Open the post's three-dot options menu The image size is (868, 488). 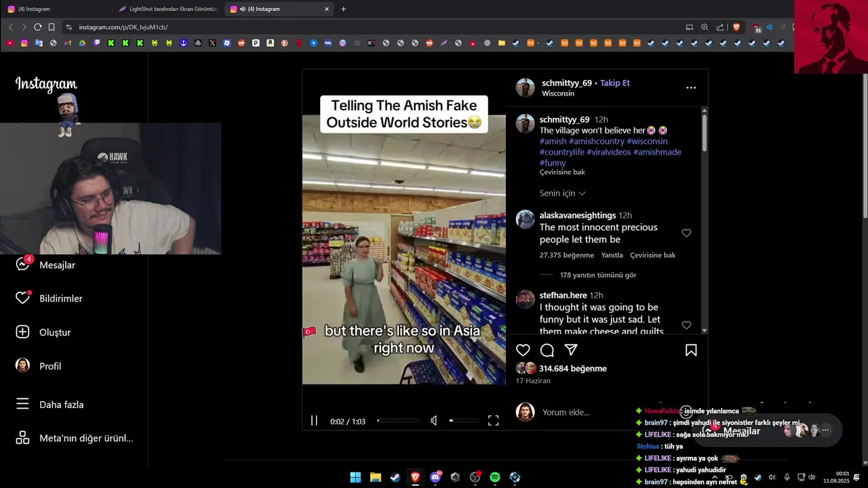point(691,87)
